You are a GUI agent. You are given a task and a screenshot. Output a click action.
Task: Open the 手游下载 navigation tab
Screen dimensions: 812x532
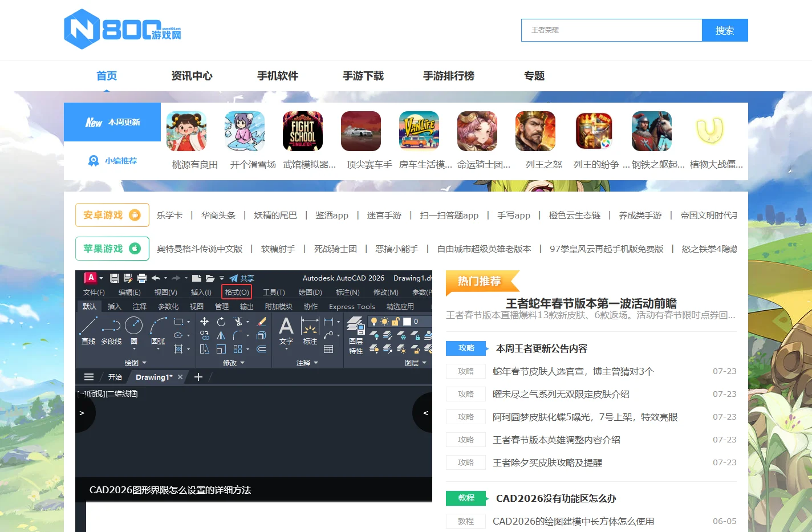(363, 76)
